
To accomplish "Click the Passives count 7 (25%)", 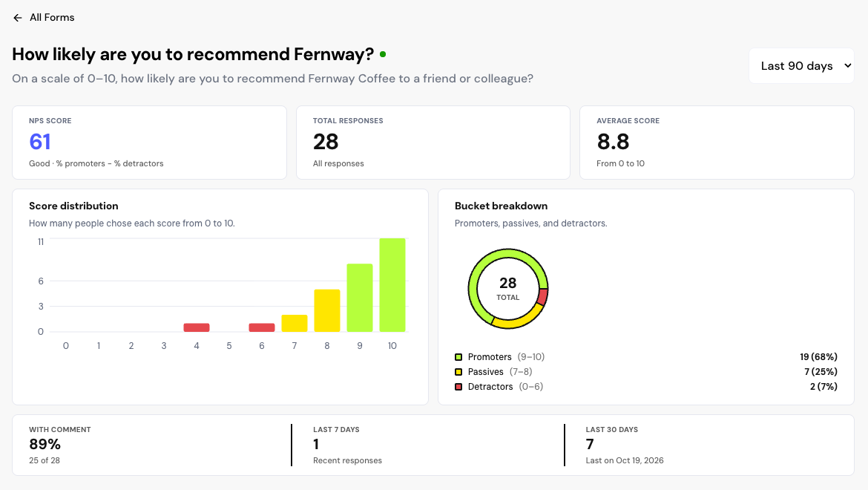I will pos(821,372).
